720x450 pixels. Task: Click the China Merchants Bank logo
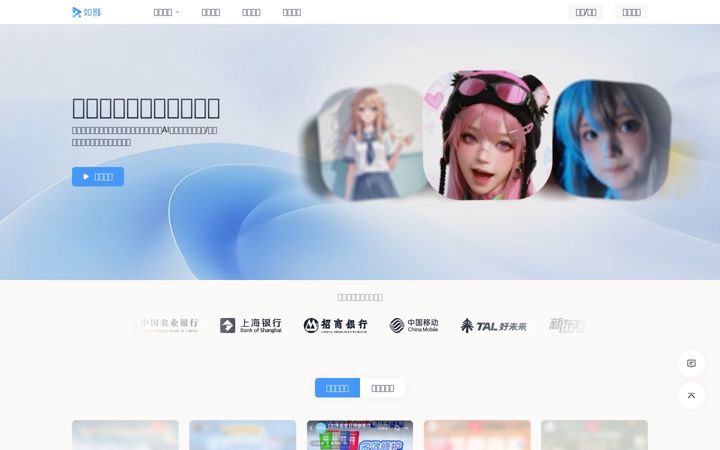335,326
